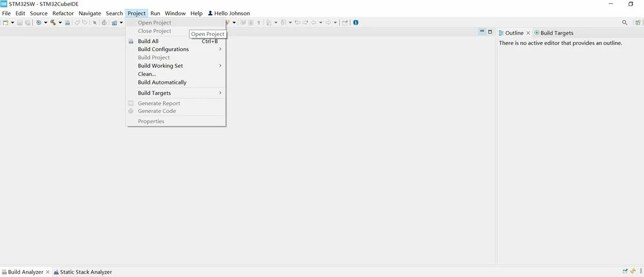
Task: Click the Build Project menu item
Action: (x=176, y=57)
